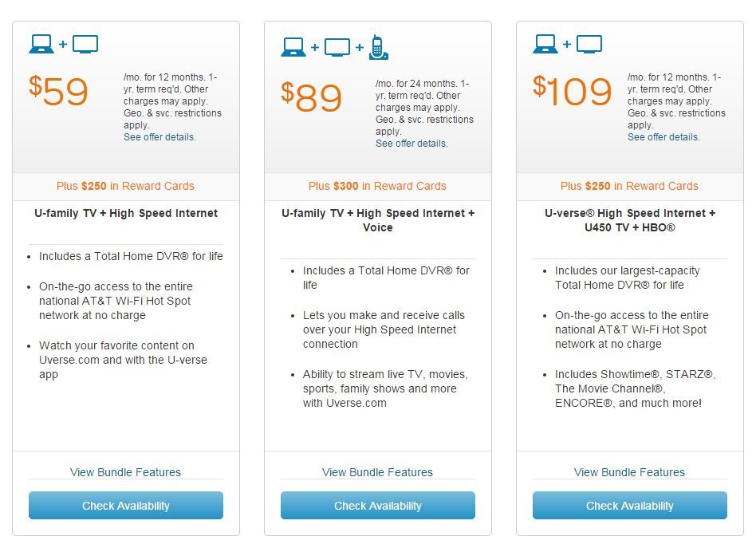Viewport: 756px width, 552px height.
Task: Click the laptop icon in the $109 bundle
Action: tap(545, 44)
